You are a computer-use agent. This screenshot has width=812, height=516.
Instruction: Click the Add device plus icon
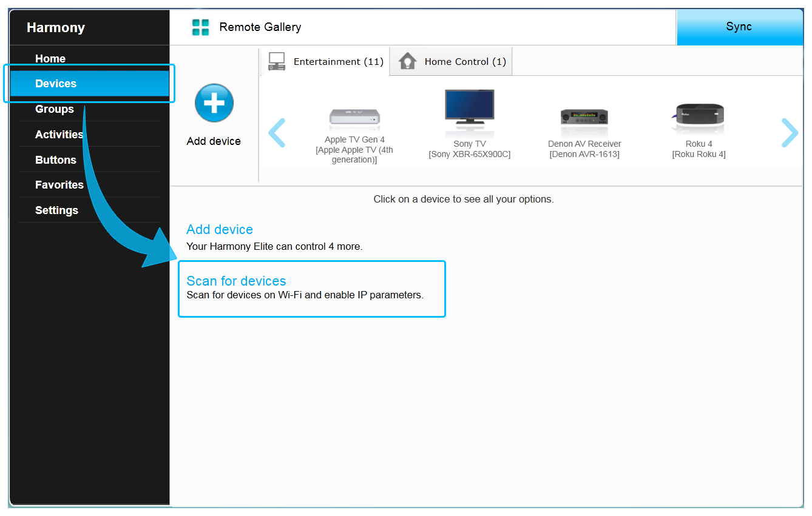click(x=214, y=102)
